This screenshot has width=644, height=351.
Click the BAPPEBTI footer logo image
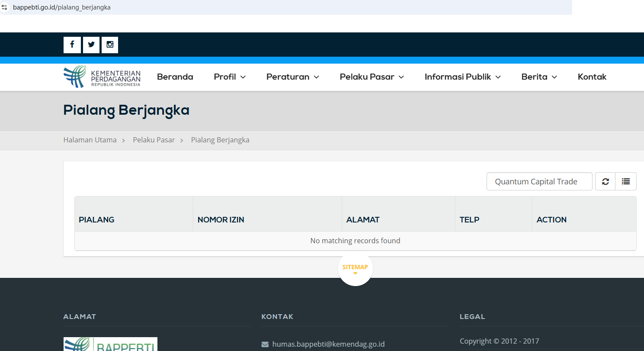110,344
